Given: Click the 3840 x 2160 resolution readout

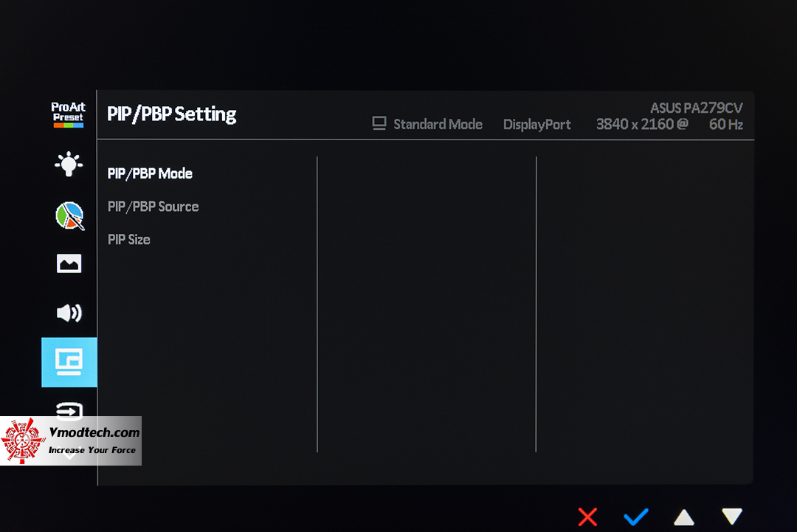Looking at the screenshot, I should pyautogui.click(x=642, y=125).
